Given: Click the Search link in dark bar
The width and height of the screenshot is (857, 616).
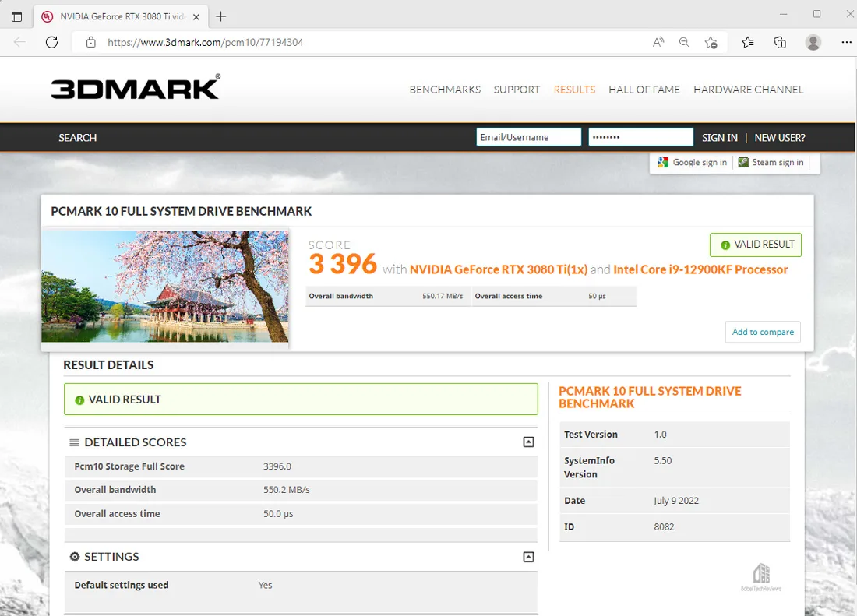Looking at the screenshot, I should pyautogui.click(x=78, y=138).
